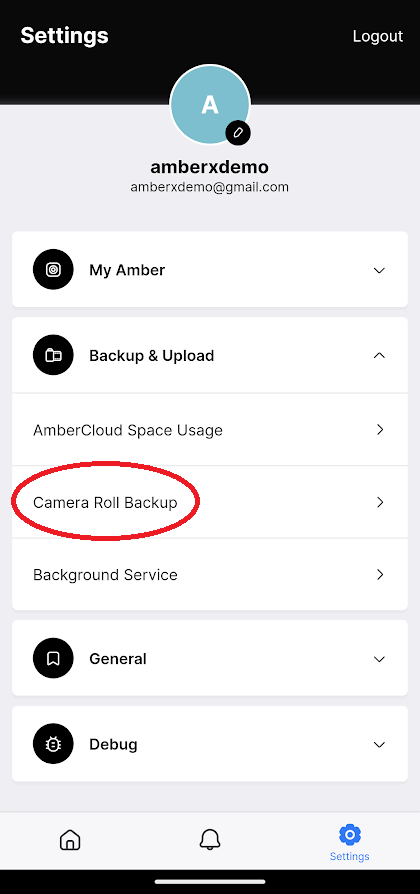Expand the My Amber section chevron
420x894 pixels.
point(379,270)
